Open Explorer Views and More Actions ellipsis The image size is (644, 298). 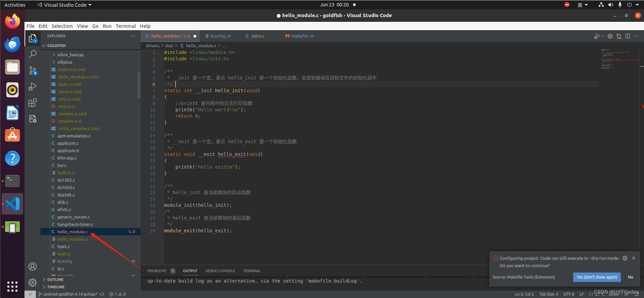[x=133, y=36]
